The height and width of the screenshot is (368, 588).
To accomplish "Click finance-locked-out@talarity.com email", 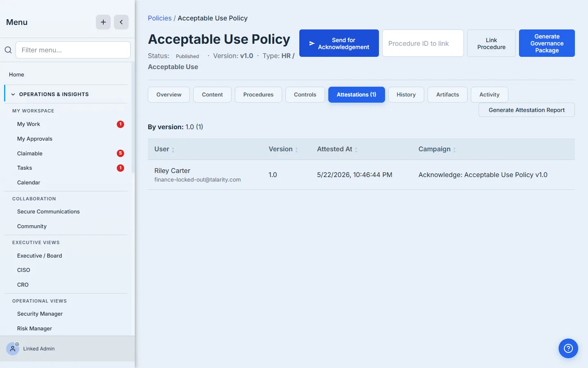I will tap(198, 180).
